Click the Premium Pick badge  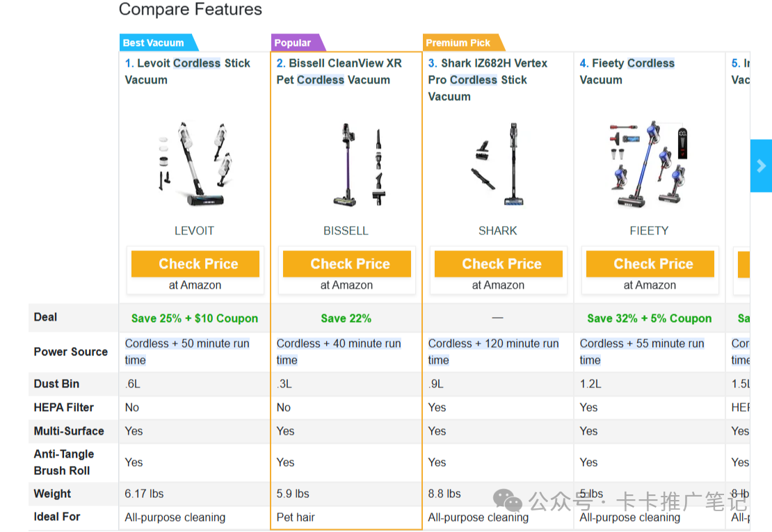tap(458, 42)
